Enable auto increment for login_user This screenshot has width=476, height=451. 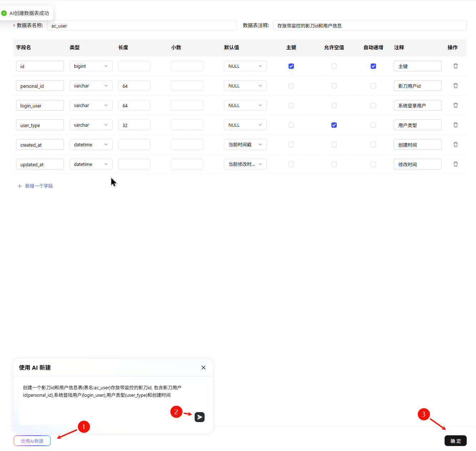point(373,105)
